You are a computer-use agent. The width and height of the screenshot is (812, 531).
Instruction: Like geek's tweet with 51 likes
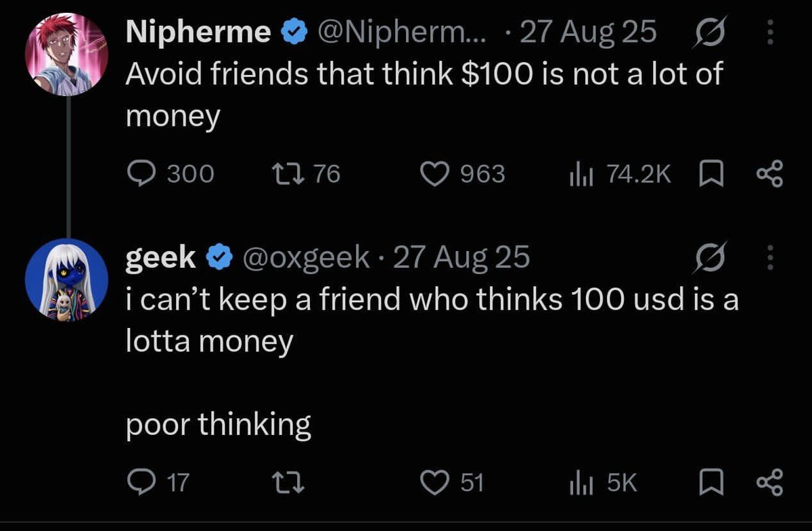tap(462, 482)
